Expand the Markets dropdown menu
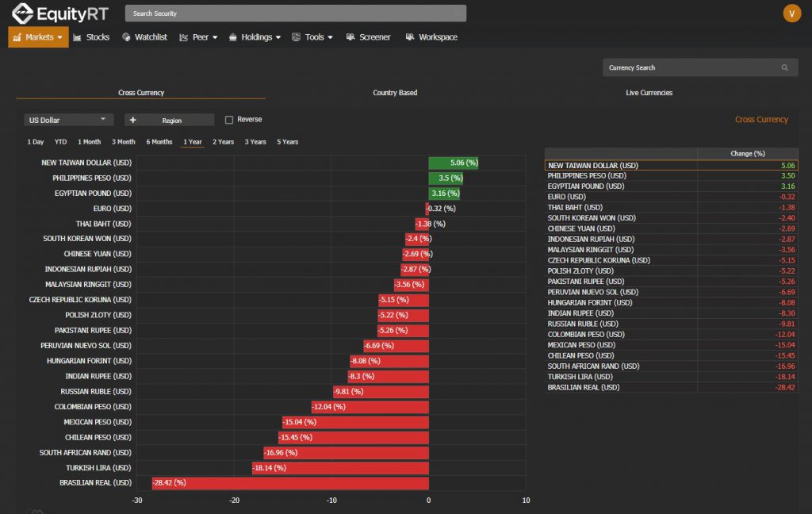The image size is (812, 514). (x=59, y=38)
